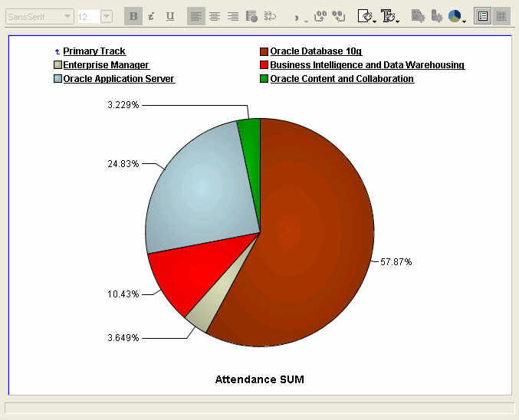Click the 3.229% slice label
This screenshot has width=519, height=420.
[123, 105]
